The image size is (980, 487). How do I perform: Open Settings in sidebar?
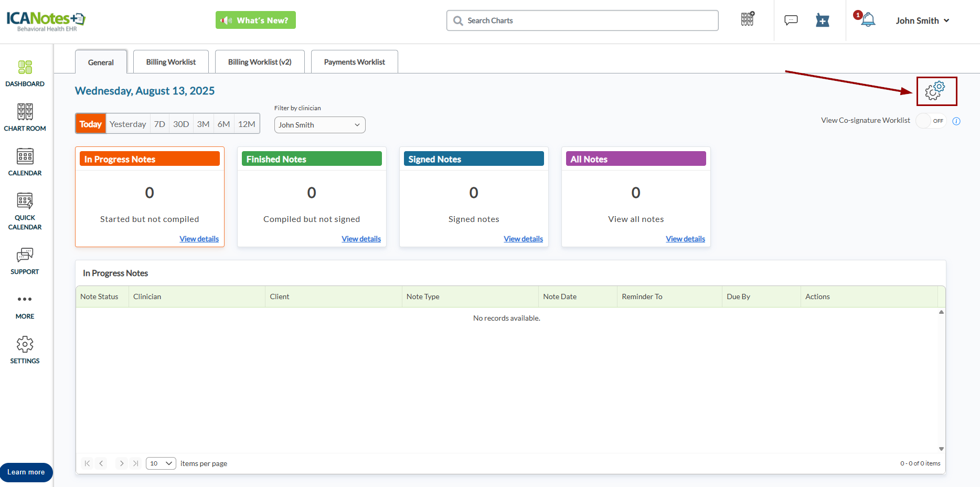25,350
